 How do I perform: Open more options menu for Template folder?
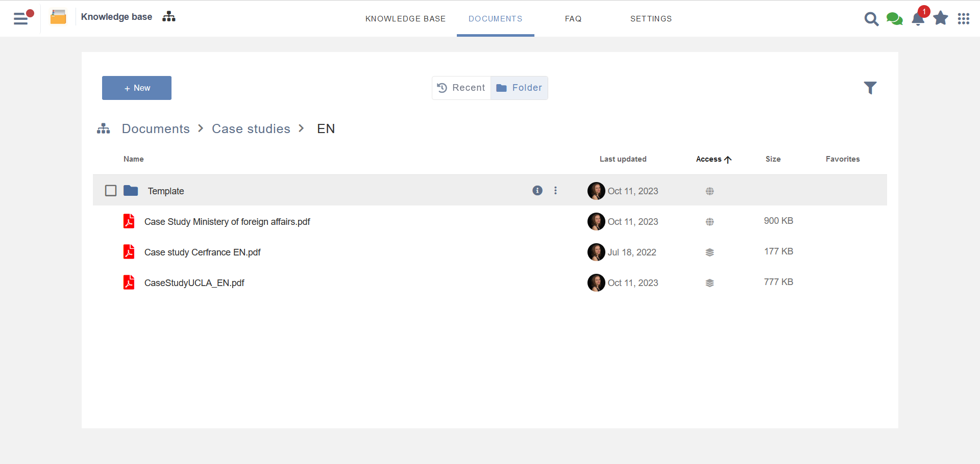[x=555, y=190]
